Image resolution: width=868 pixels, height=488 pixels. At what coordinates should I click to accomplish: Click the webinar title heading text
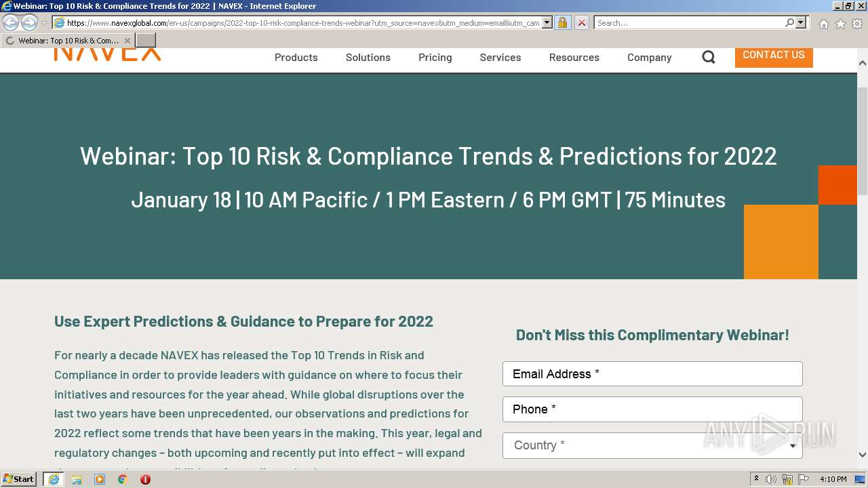(x=429, y=156)
